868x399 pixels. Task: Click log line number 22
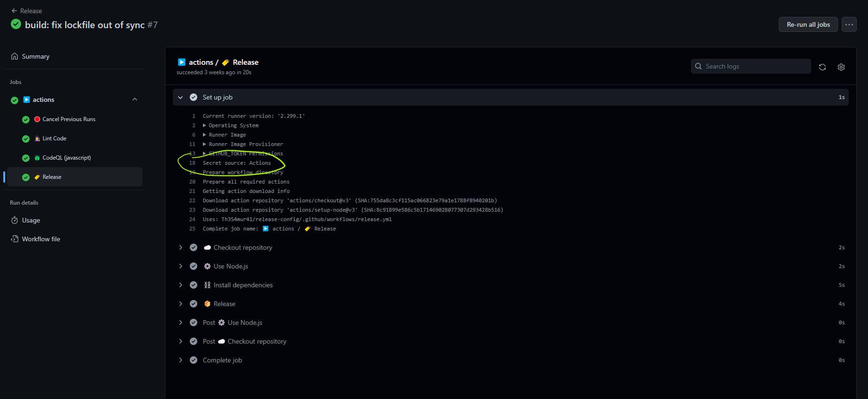[x=192, y=200]
